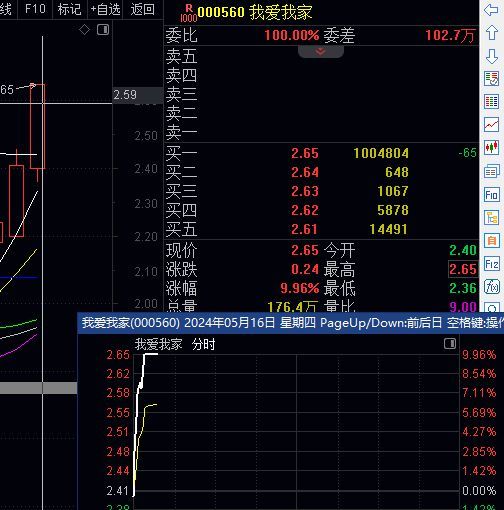The image size is (504, 510).
Task: Open the colored quote table icon
Action: [x=492, y=102]
